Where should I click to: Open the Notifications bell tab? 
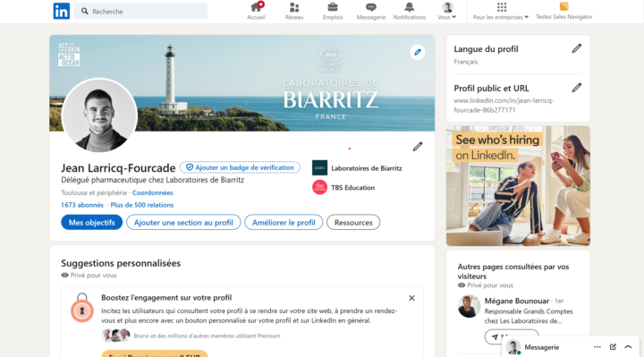click(x=410, y=11)
